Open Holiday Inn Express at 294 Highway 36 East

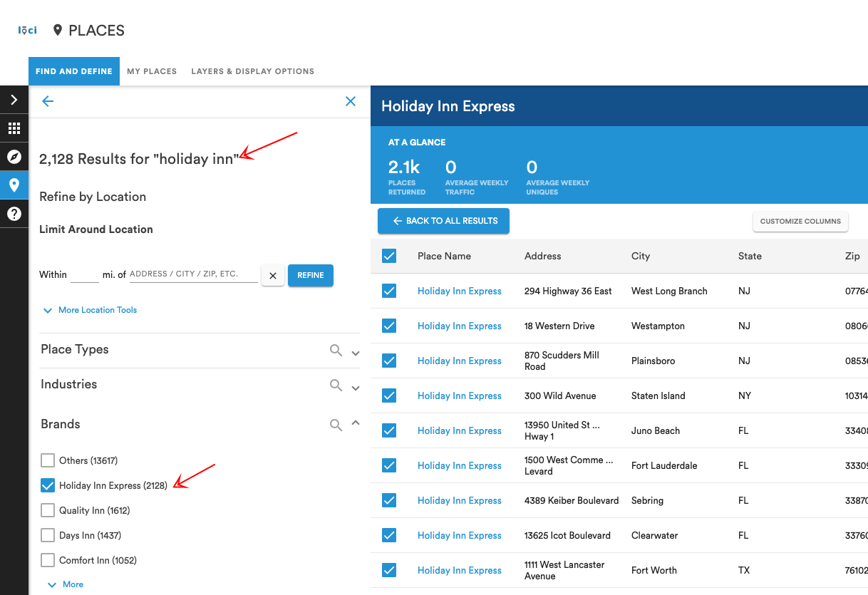460,291
